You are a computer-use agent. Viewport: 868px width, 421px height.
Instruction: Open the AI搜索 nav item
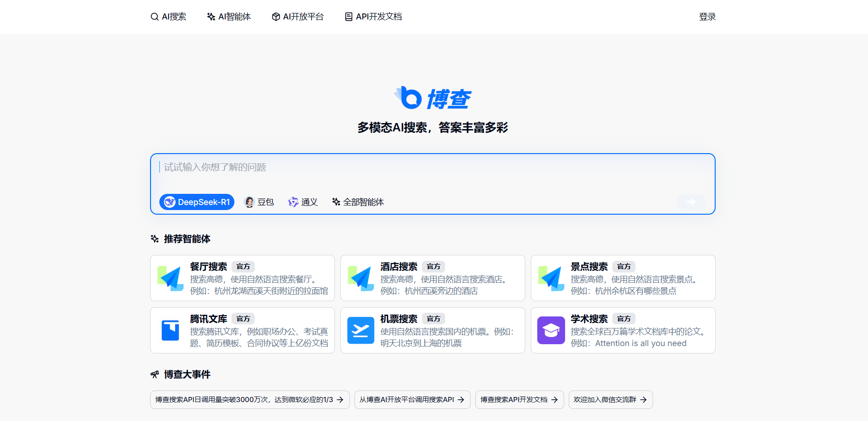169,17
